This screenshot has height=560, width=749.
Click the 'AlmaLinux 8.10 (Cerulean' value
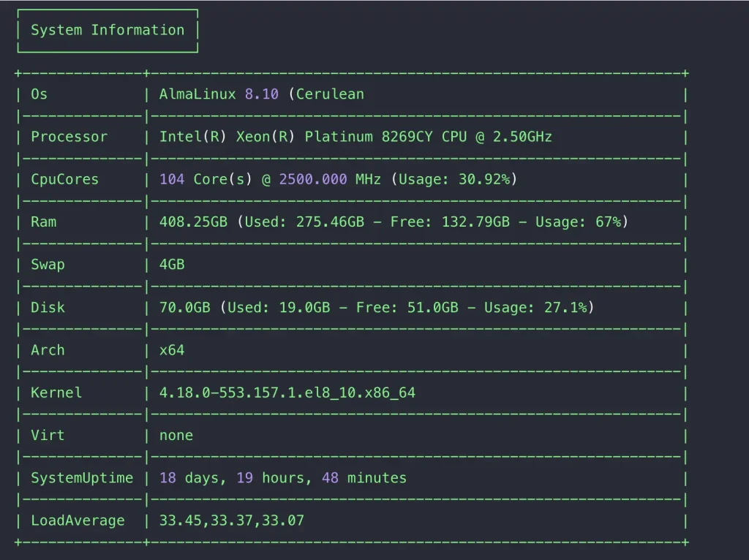tap(262, 94)
